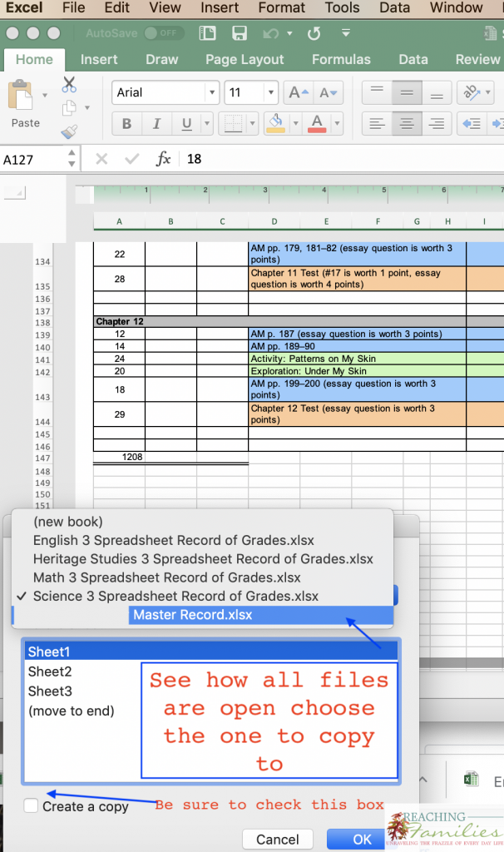Open the font name dropdown

212,92
